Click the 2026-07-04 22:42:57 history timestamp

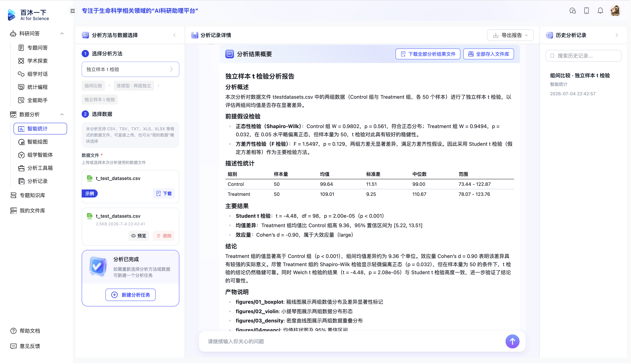pyautogui.click(x=572, y=94)
